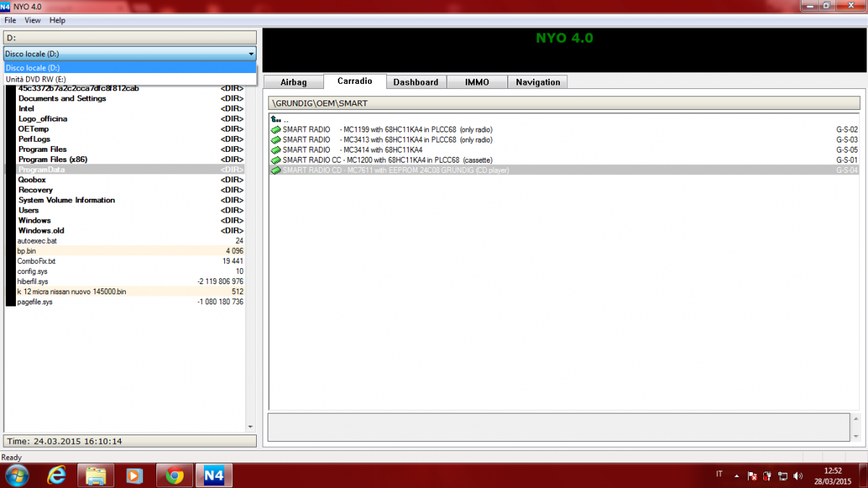Switch to the Dashboard tab
The image size is (868, 488).
tap(416, 82)
